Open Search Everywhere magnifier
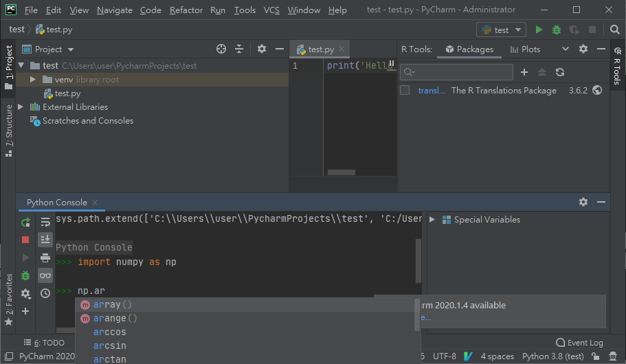This screenshot has width=626, height=364. tap(615, 30)
